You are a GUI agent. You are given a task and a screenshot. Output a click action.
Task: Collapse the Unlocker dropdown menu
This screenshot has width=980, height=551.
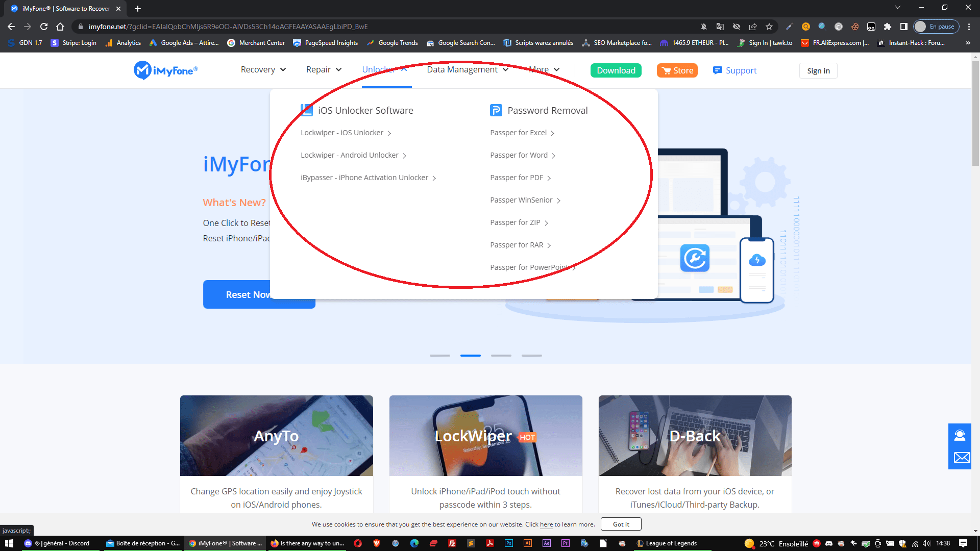[x=385, y=70]
